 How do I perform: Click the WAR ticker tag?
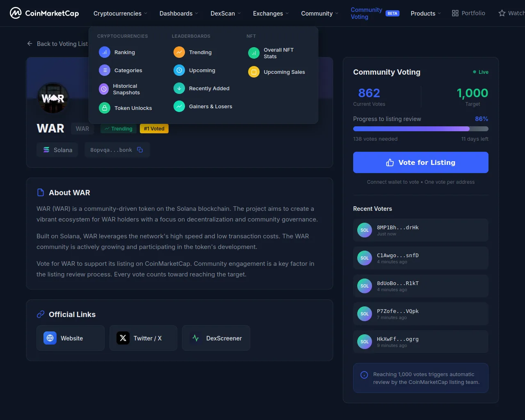tap(82, 129)
